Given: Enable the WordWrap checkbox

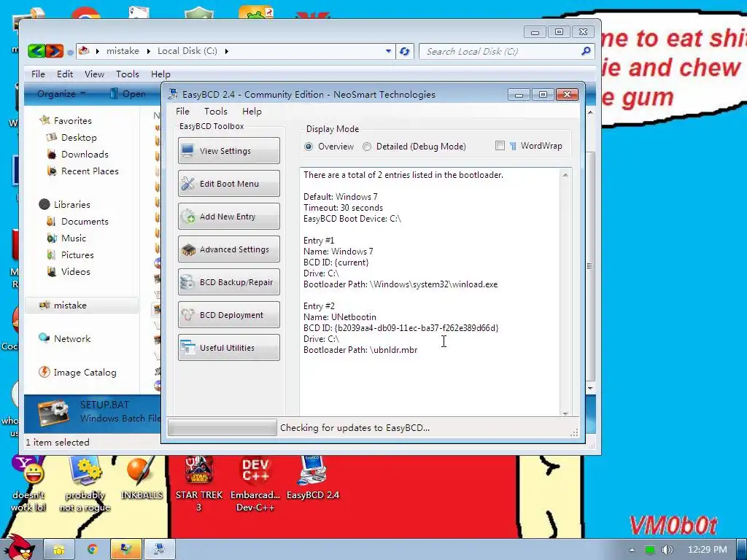Looking at the screenshot, I should tap(500, 146).
